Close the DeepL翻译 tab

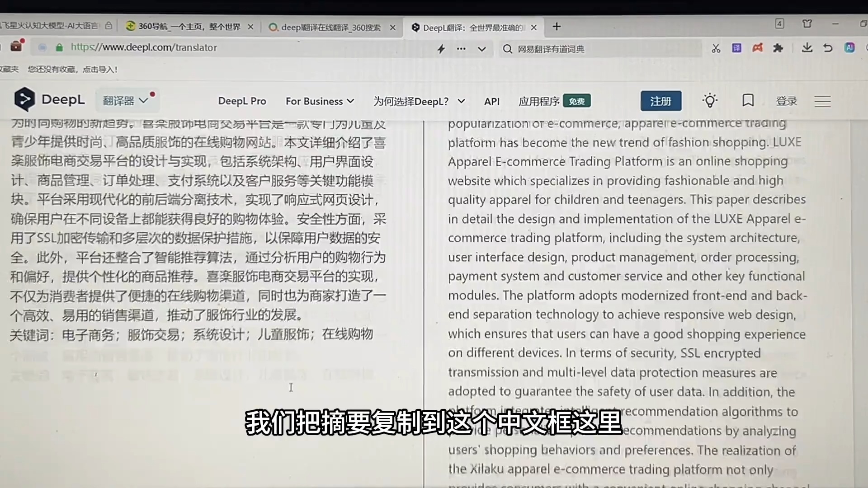coord(533,28)
